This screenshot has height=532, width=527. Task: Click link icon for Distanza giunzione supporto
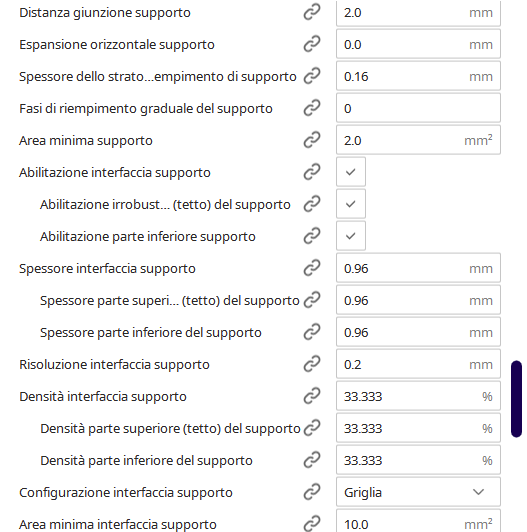click(312, 12)
